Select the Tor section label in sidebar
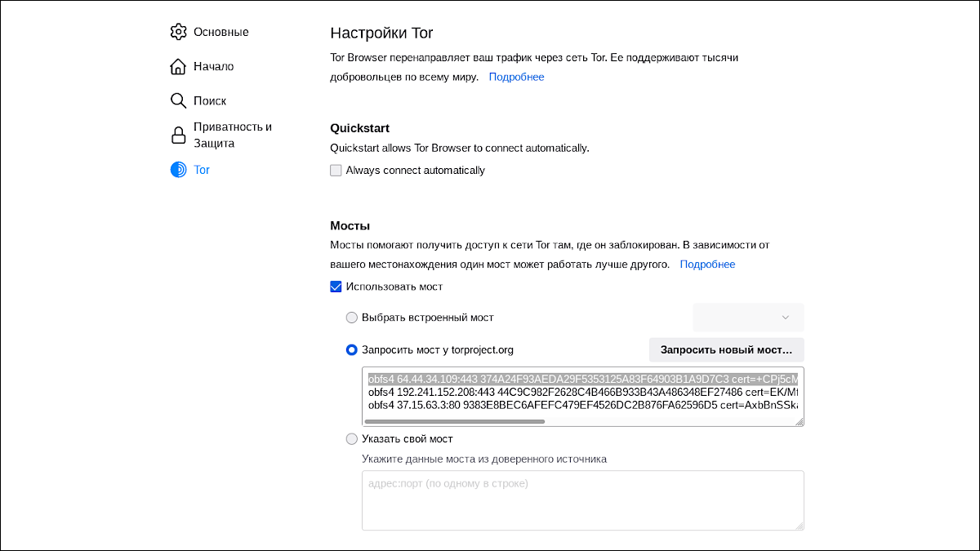The image size is (980, 551). pyautogui.click(x=202, y=170)
